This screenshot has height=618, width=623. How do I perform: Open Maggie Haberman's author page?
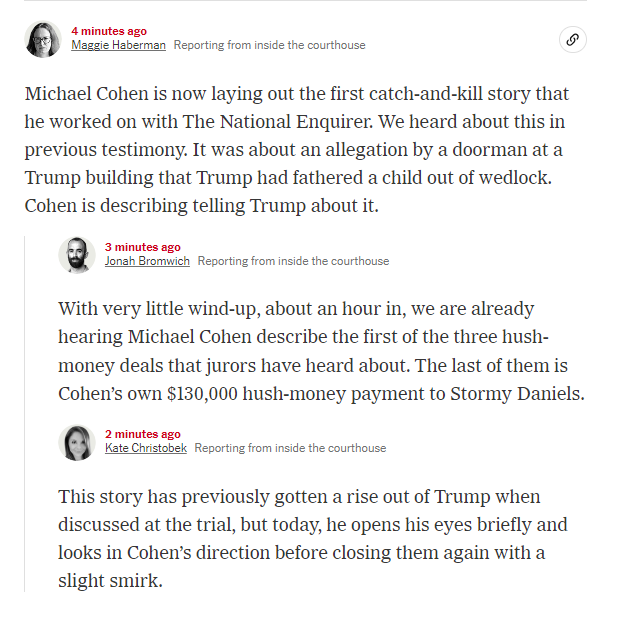pos(118,45)
